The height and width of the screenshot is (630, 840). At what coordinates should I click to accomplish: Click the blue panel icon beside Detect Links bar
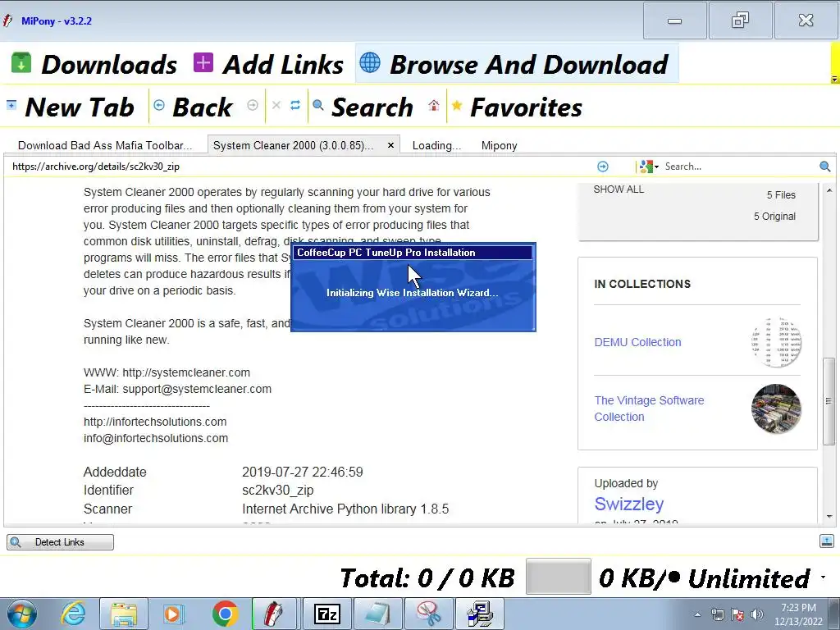826,541
